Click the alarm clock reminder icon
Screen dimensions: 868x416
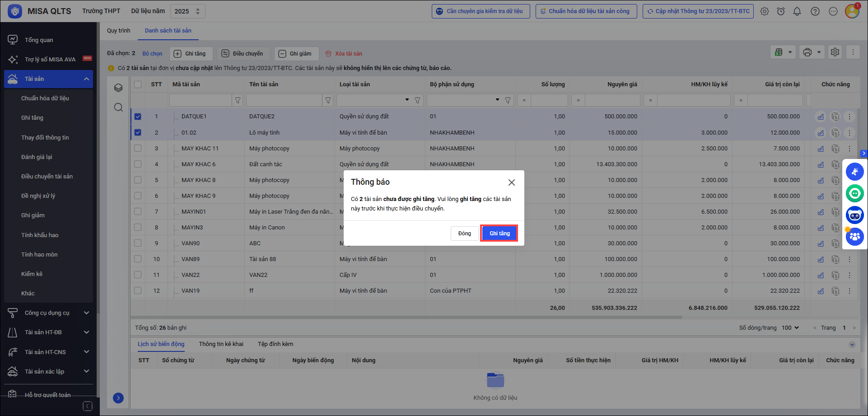tap(781, 11)
